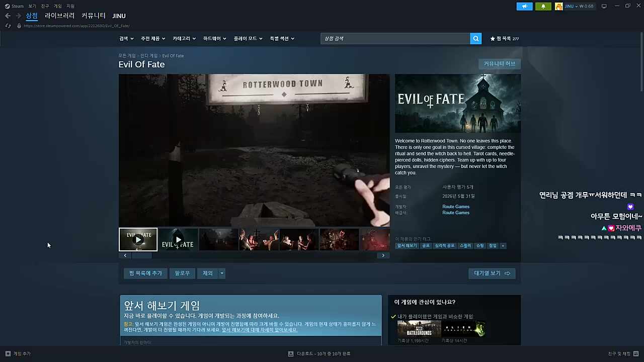Click the 잠입 tag

pos(493,245)
